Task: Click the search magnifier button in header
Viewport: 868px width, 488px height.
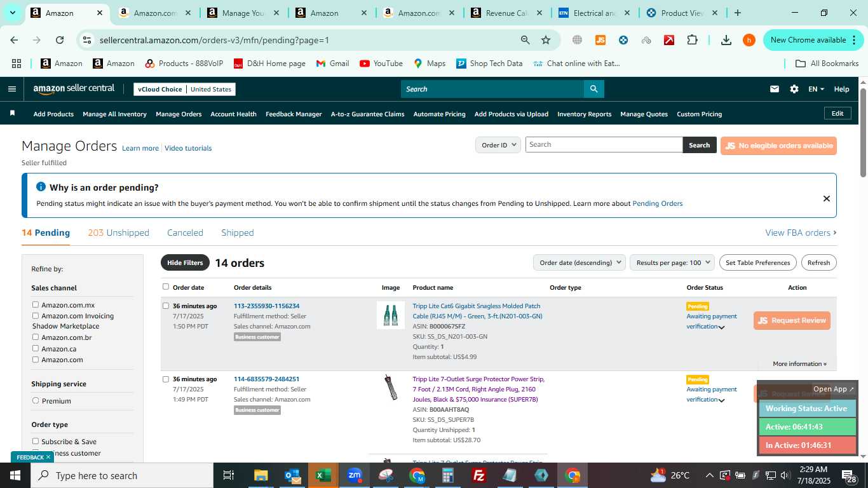Action: point(593,89)
